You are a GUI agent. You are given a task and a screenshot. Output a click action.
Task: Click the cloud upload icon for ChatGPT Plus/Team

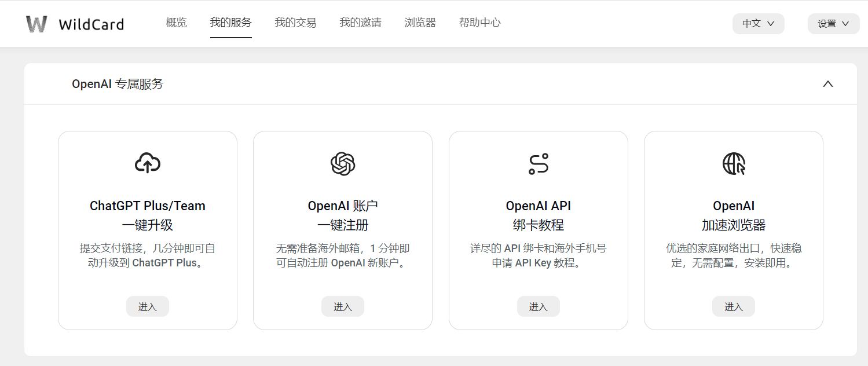point(148,163)
